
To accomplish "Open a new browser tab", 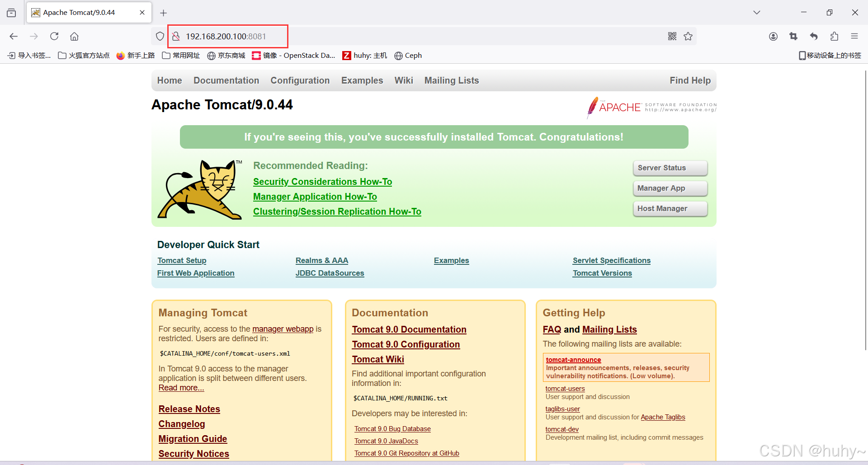I will point(164,13).
